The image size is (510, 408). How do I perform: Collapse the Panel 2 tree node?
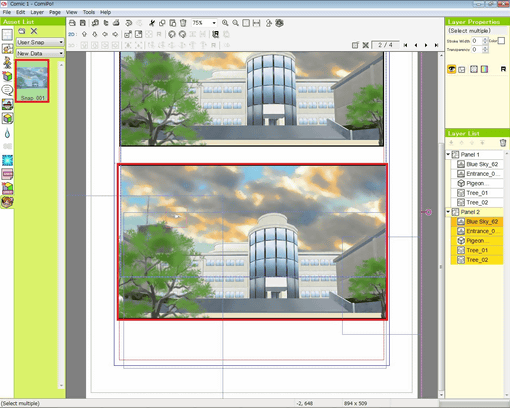[x=448, y=212]
